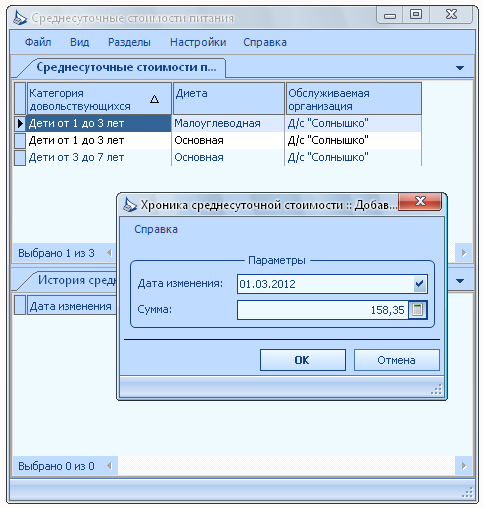This screenshot has height=508, width=483.
Task: Expand the tab list arrow of history panel
Action: click(460, 281)
